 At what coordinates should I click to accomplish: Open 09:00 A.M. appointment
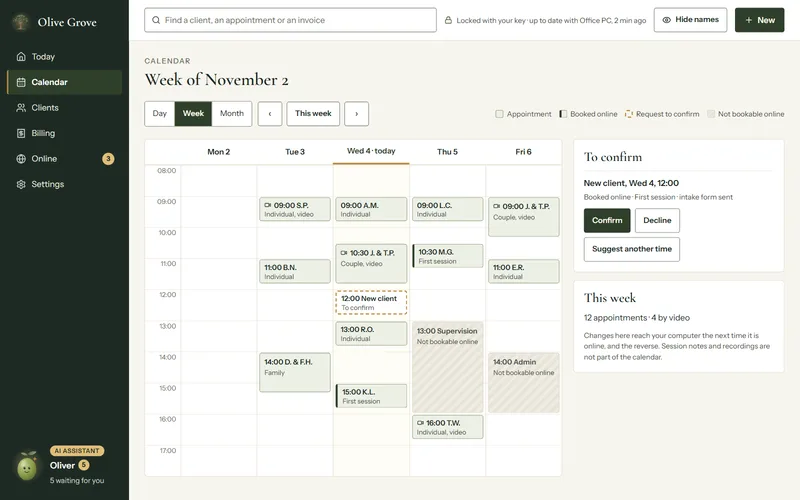[371, 209]
